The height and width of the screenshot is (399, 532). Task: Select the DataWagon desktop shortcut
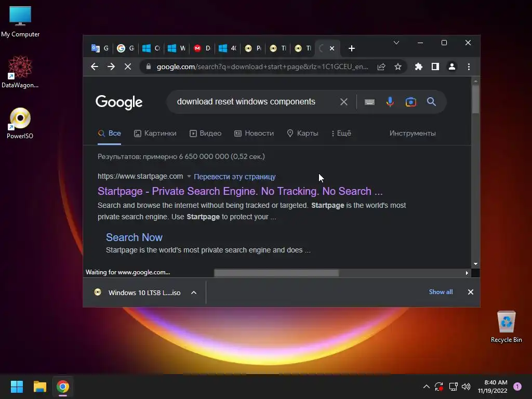(20, 72)
